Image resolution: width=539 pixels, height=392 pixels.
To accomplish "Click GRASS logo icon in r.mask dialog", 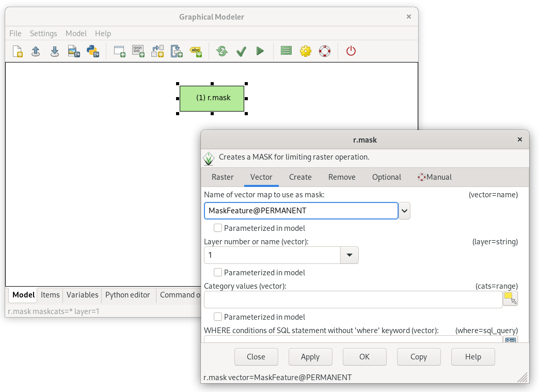I will pyautogui.click(x=209, y=159).
